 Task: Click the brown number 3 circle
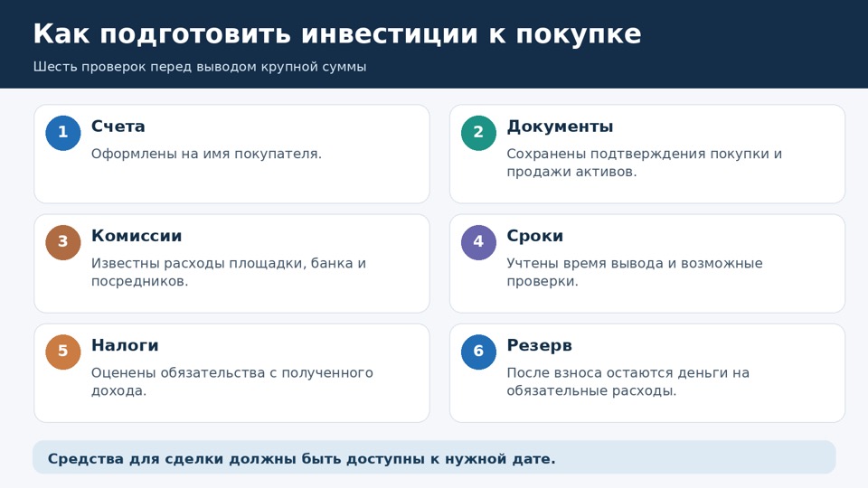point(63,242)
